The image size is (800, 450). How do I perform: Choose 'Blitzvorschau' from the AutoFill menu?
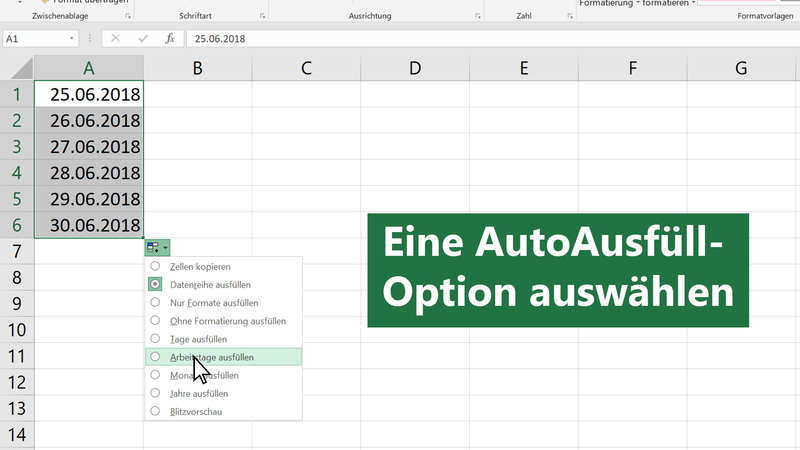(197, 411)
